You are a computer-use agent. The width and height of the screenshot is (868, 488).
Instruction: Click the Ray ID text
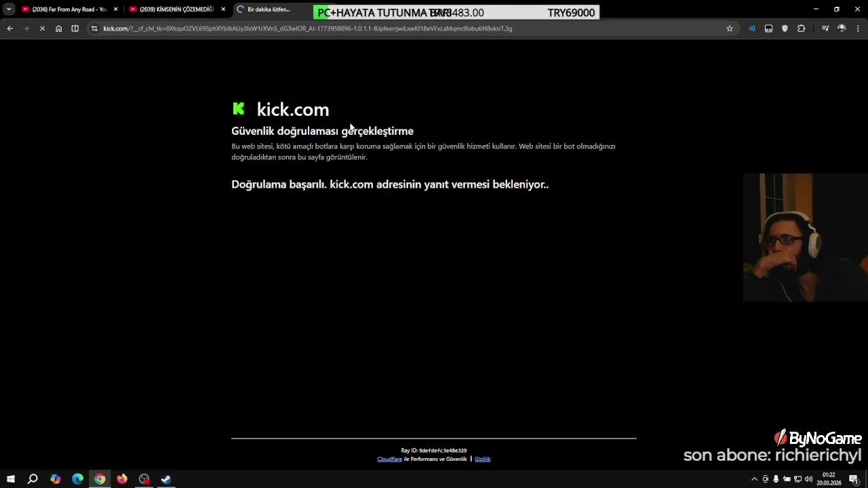coord(434,451)
